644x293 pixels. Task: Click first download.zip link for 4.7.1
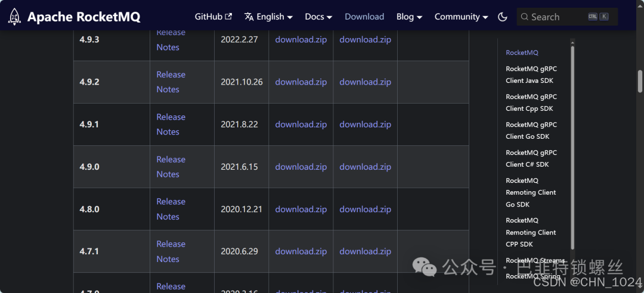click(301, 251)
